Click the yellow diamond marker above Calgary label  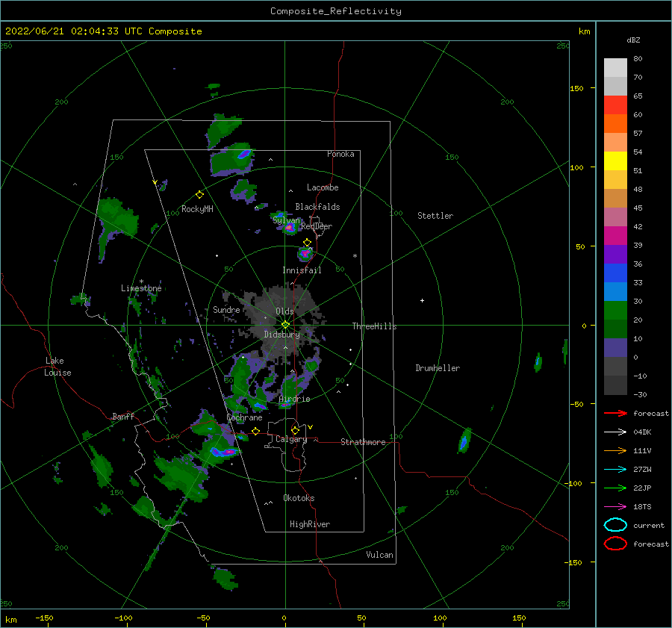click(x=295, y=430)
